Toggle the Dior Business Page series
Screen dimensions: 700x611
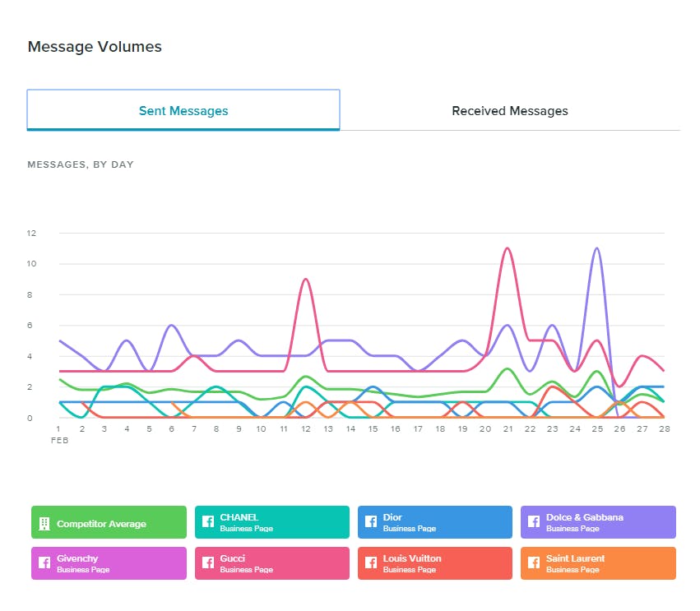click(x=435, y=522)
